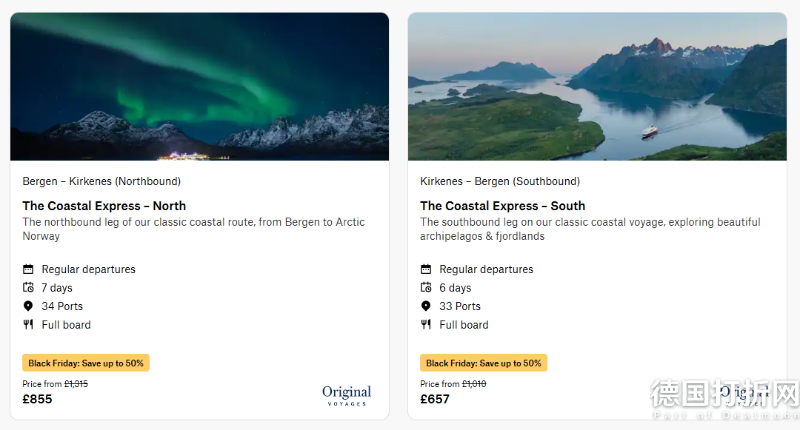Screen dimensions: 800x430
Task: Click the South card Black Friday badge
Action: click(x=484, y=363)
